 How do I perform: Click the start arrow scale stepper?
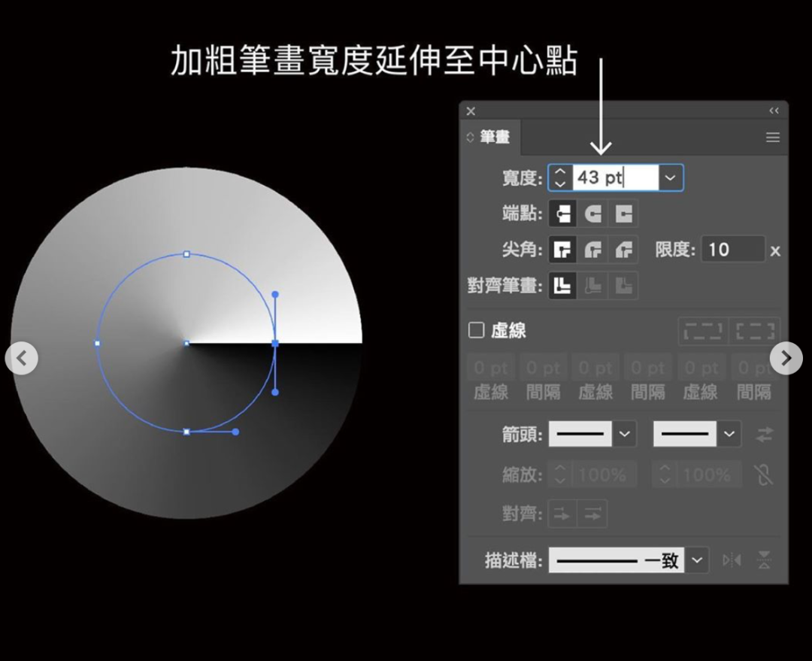[x=560, y=475]
